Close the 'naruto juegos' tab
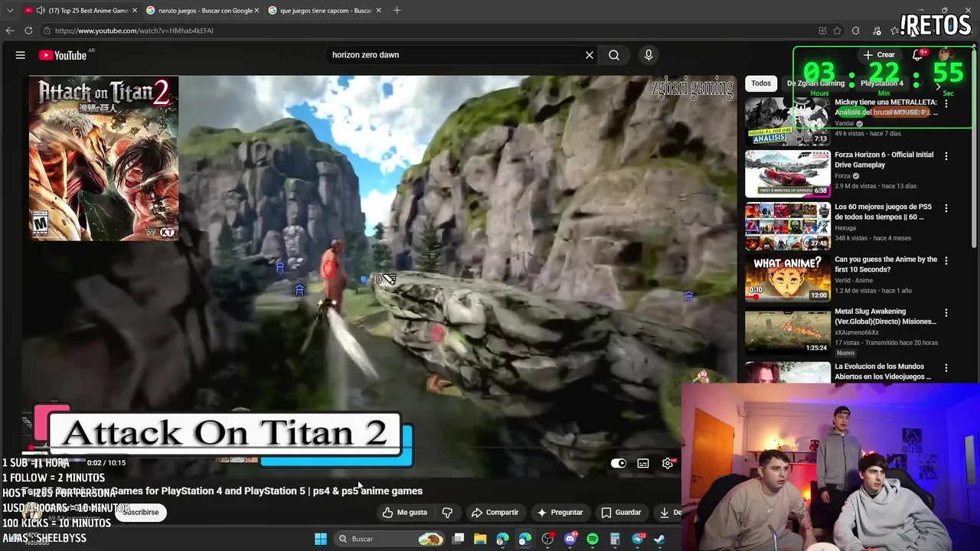980x551 pixels. (256, 11)
